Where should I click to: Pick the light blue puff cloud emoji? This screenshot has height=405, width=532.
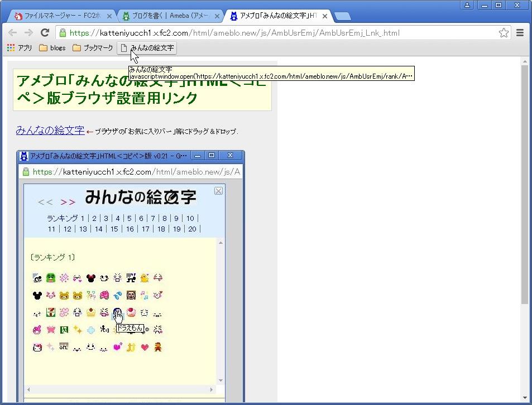[90, 330]
